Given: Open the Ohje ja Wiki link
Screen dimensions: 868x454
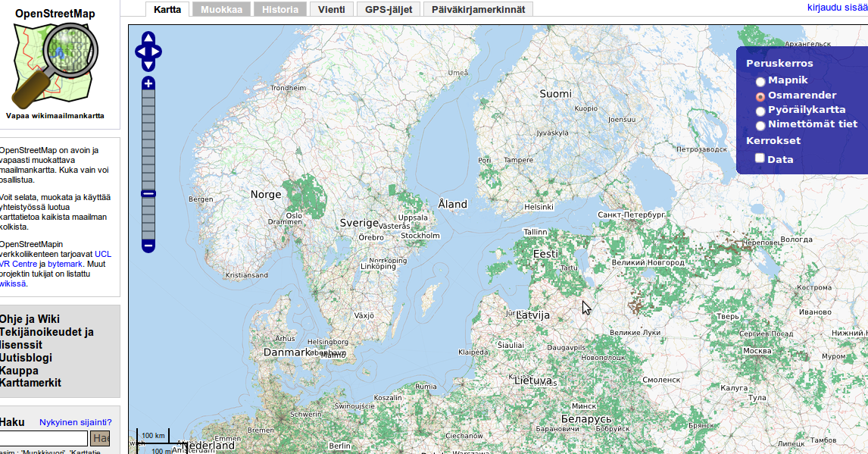Looking at the screenshot, I should click(x=30, y=319).
